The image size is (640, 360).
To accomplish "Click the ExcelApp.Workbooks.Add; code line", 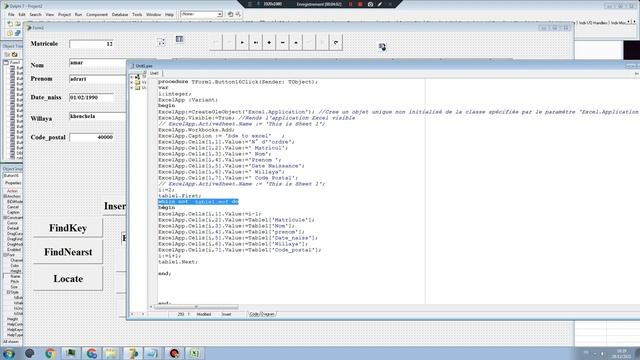I will click(x=196, y=130).
